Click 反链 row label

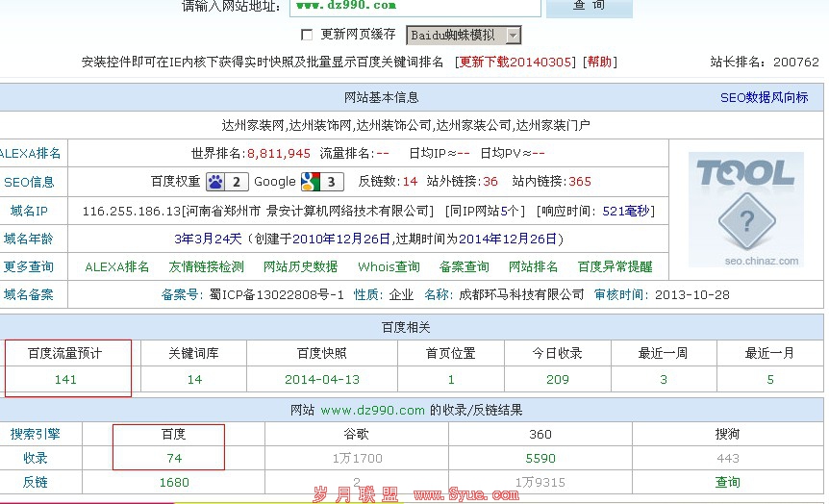tap(36, 482)
